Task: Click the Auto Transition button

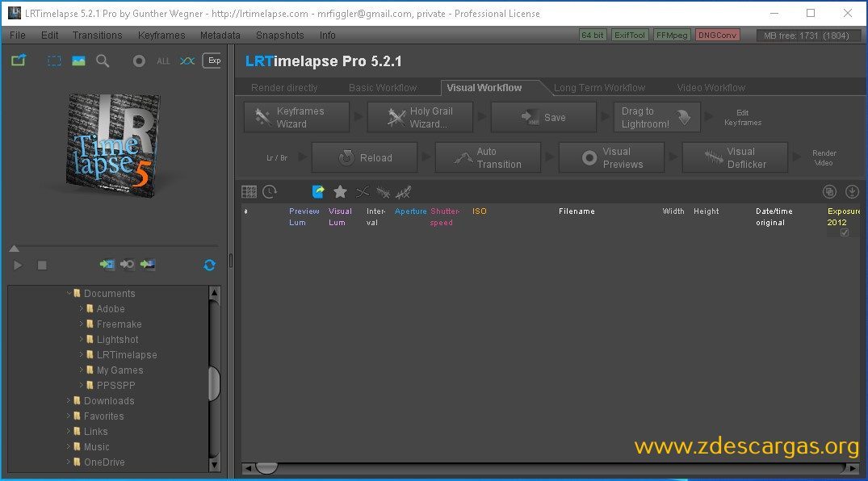Action: click(489, 157)
